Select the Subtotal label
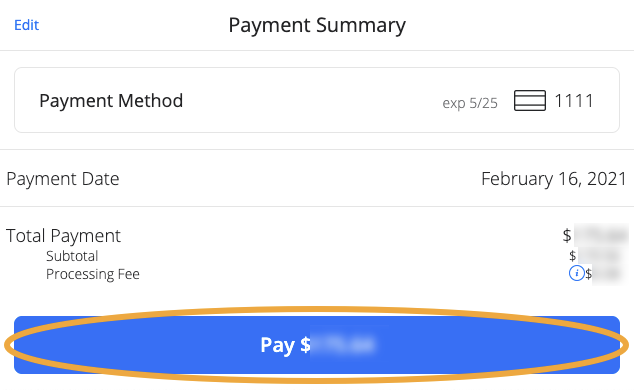634x390 pixels. (x=72, y=256)
